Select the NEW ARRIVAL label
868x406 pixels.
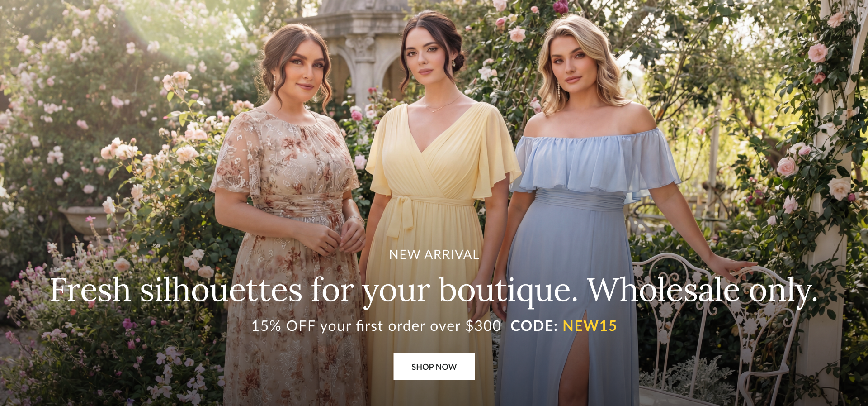pyautogui.click(x=434, y=255)
